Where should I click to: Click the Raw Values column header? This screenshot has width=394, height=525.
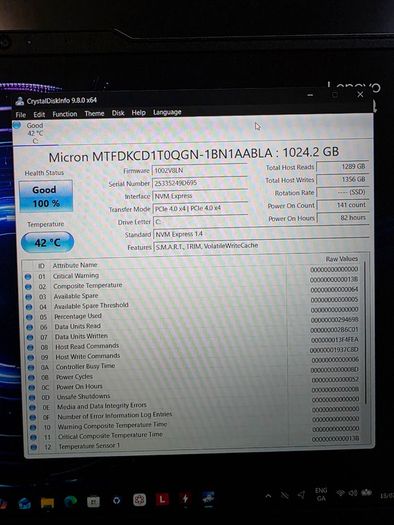point(341,259)
